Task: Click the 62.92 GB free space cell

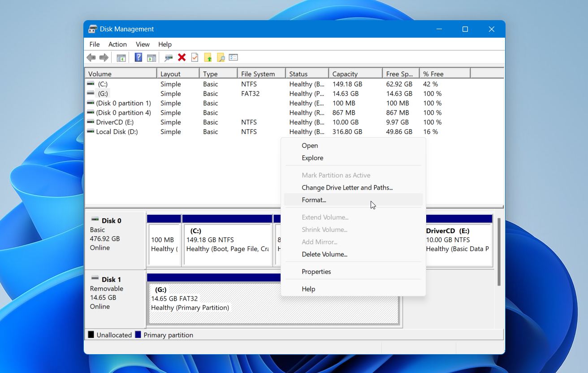Action: 399,84
